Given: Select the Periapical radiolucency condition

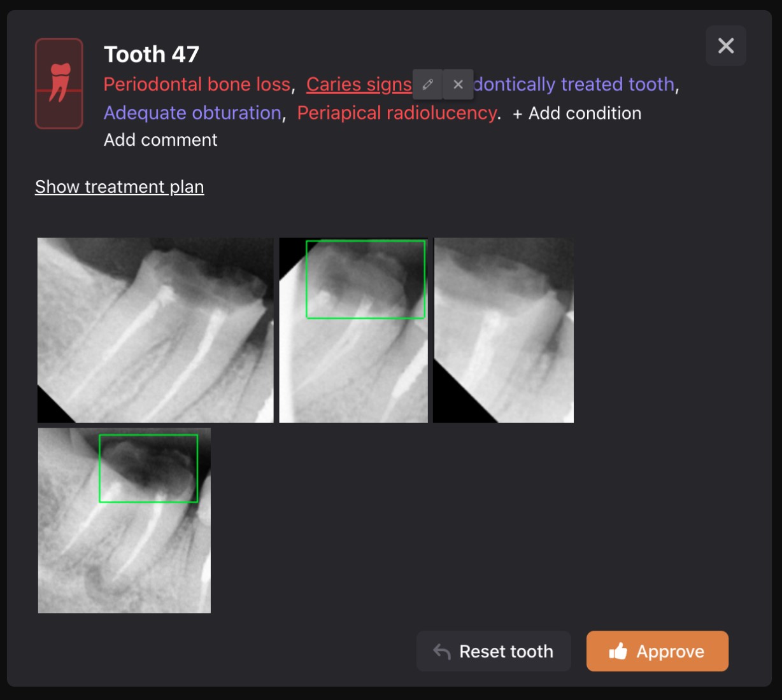Looking at the screenshot, I should click(x=397, y=113).
